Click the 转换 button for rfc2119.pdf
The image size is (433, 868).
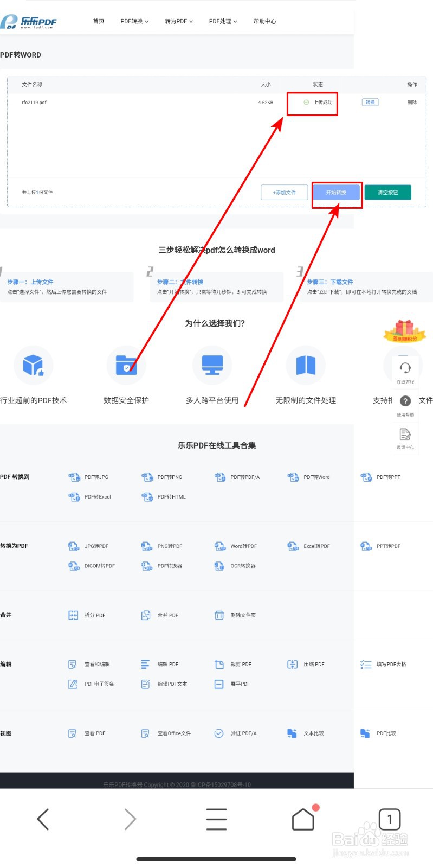click(x=370, y=102)
